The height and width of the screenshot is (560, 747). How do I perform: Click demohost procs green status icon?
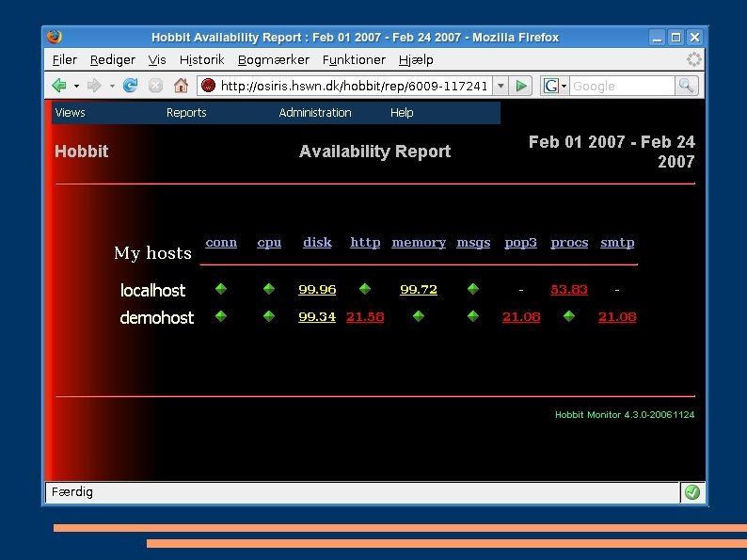(569, 316)
